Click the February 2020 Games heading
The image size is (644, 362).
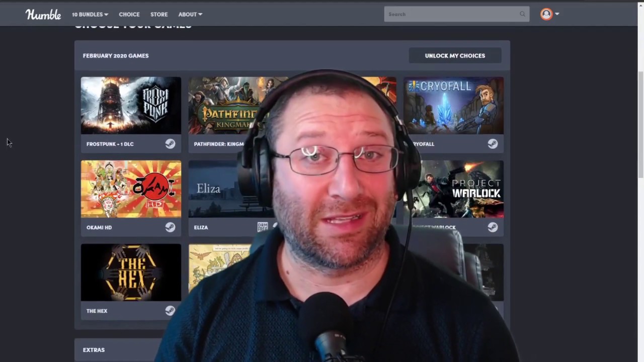coord(116,56)
